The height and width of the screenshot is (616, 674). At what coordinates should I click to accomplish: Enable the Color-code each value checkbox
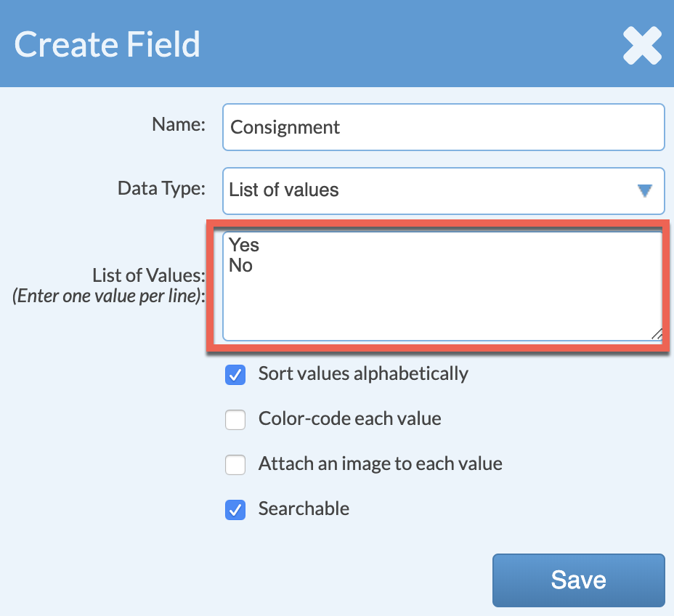235,420
